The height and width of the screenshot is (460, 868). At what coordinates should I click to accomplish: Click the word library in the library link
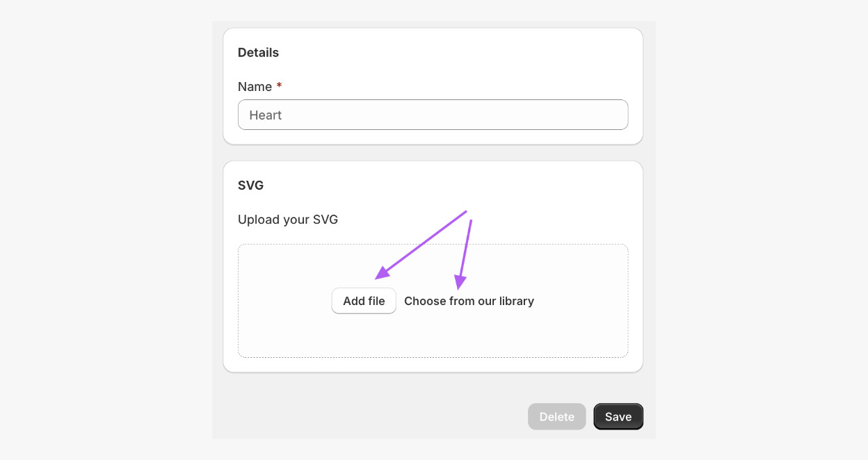click(516, 301)
